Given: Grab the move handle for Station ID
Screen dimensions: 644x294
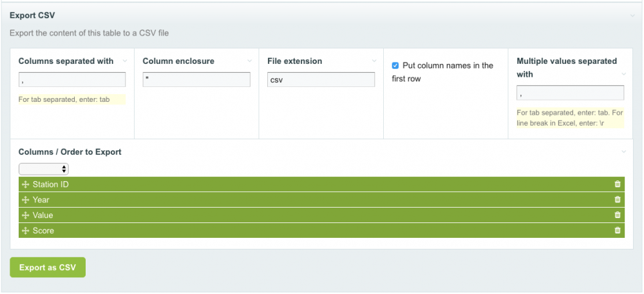Looking at the screenshot, I should tap(26, 184).
